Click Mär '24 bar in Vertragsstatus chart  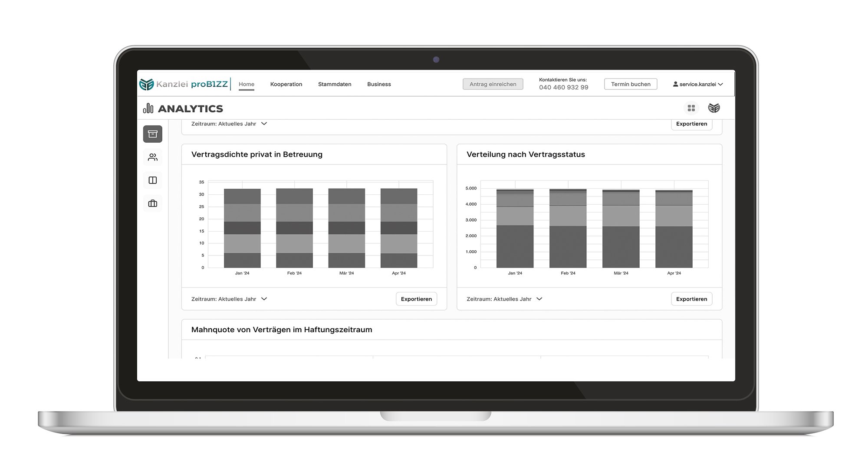pyautogui.click(x=621, y=229)
